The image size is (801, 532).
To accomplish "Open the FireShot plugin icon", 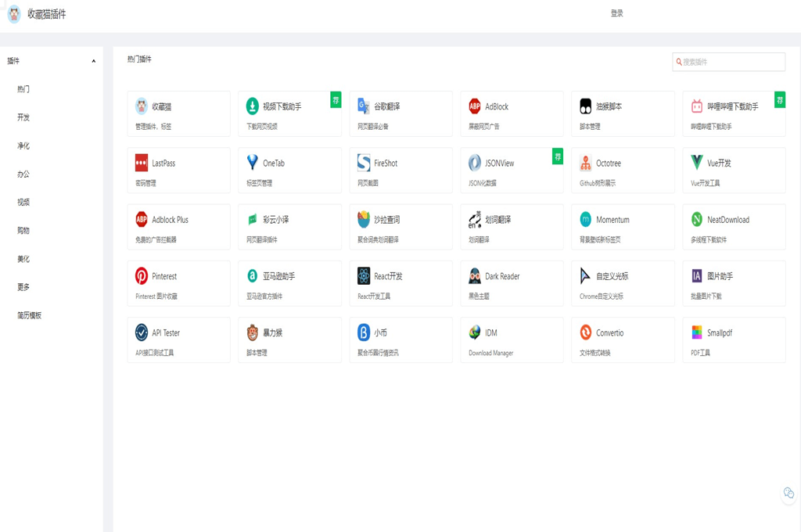I will [364, 163].
